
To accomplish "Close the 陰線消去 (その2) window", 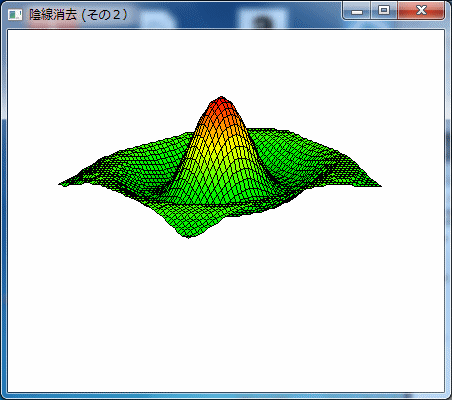I will 421,11.
